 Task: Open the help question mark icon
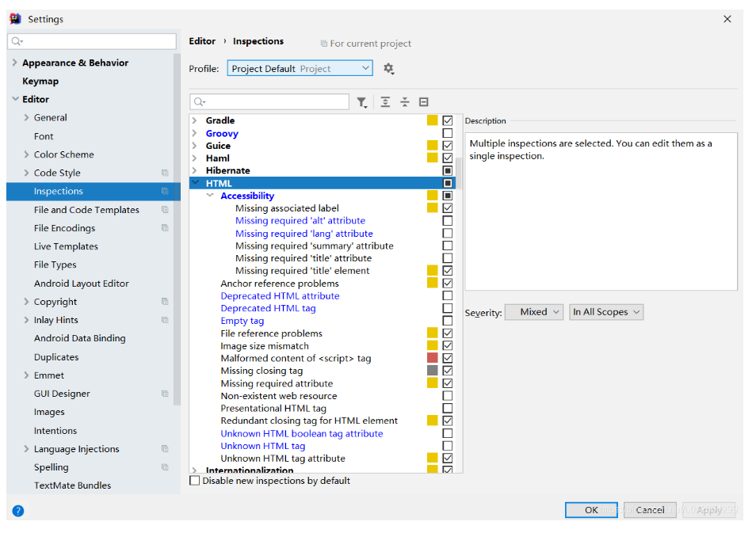pyautogui.click(x=18, y=511)
